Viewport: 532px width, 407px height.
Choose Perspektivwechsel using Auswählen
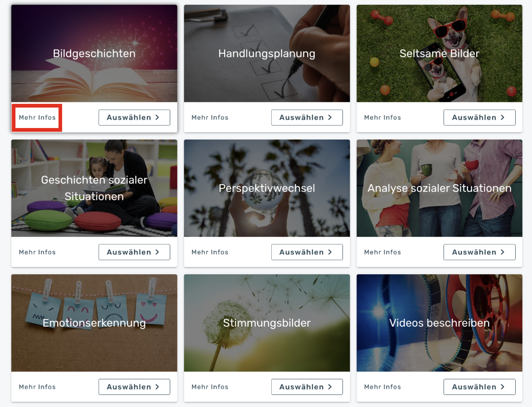coord(307,252)
